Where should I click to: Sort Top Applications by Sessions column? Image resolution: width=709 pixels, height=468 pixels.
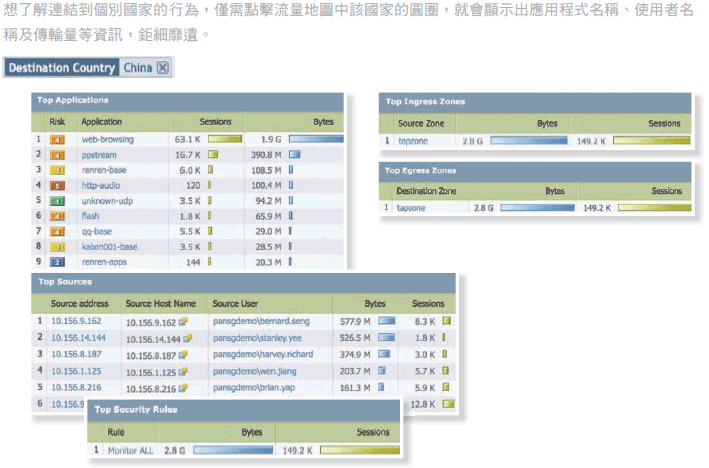tap(214, 120)
